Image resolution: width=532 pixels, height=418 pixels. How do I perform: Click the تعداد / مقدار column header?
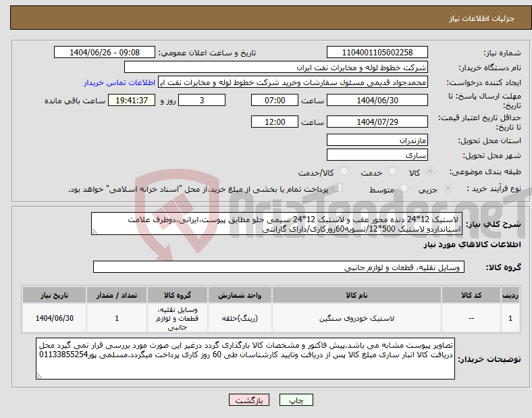(117, 295)
